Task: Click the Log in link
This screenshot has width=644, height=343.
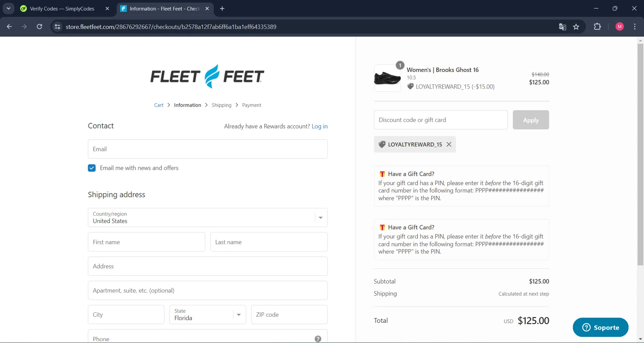Action: [x=320, y=126]
